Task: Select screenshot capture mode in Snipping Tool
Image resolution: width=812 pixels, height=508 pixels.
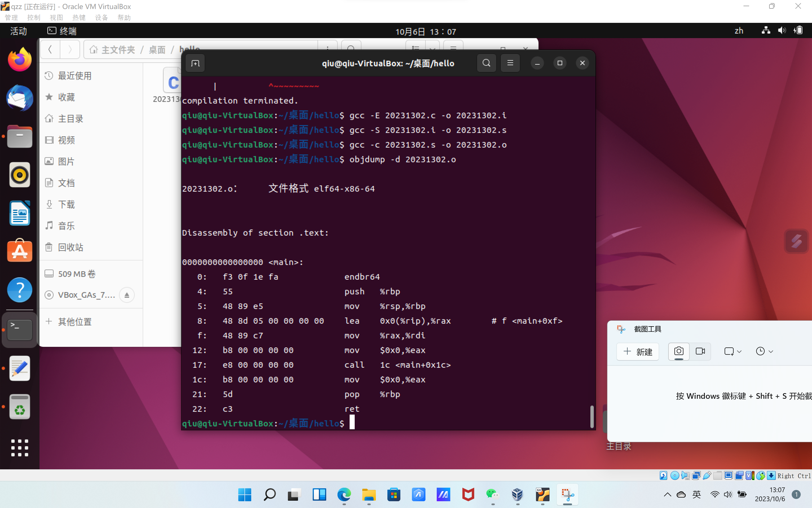Action: (x=678, y=351)
